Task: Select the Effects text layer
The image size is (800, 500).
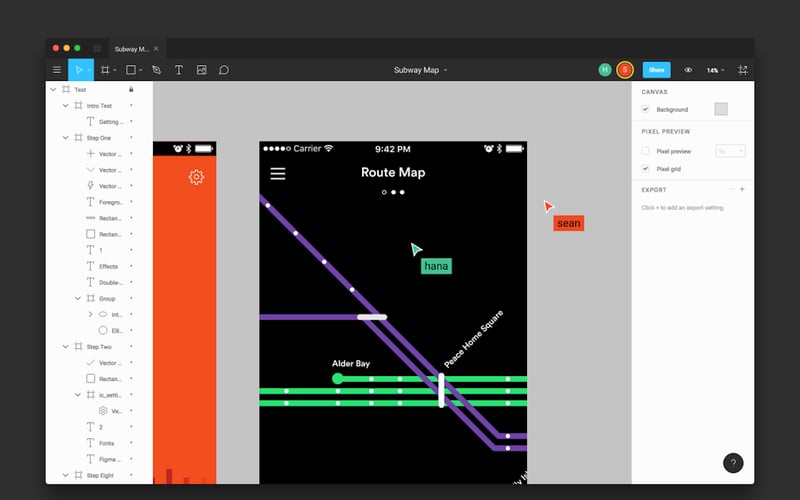Action: coord(108,266)
